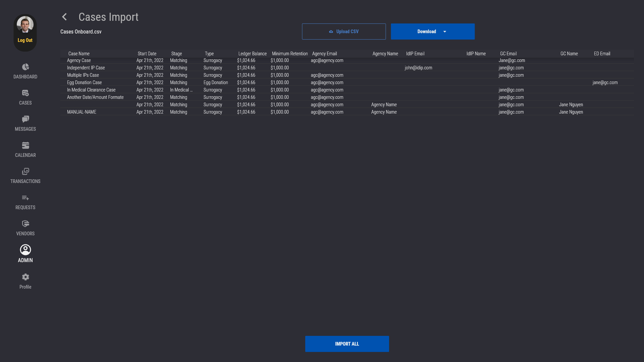The width and height of the screenshot is (644, 362).
Task: Select the Egg Donation Case row
Action: (x=85, y=82)
